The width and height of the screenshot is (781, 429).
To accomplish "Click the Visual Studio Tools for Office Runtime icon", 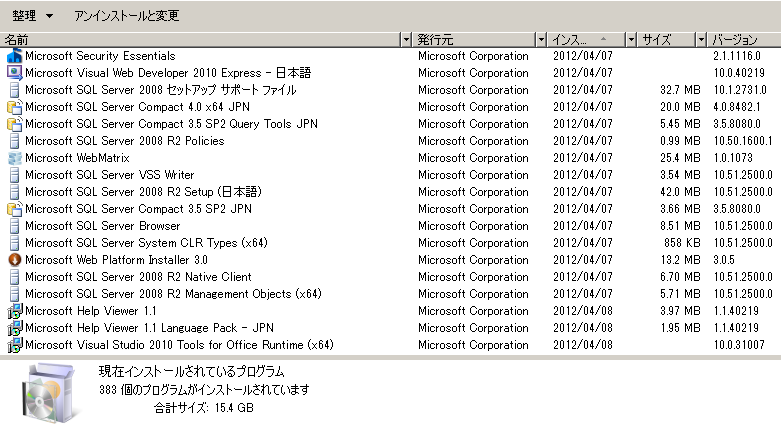I will coord(14,345).
